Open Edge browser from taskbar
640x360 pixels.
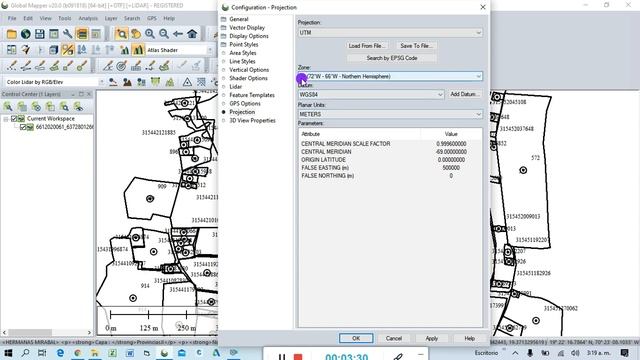click(x=60, y=353)
